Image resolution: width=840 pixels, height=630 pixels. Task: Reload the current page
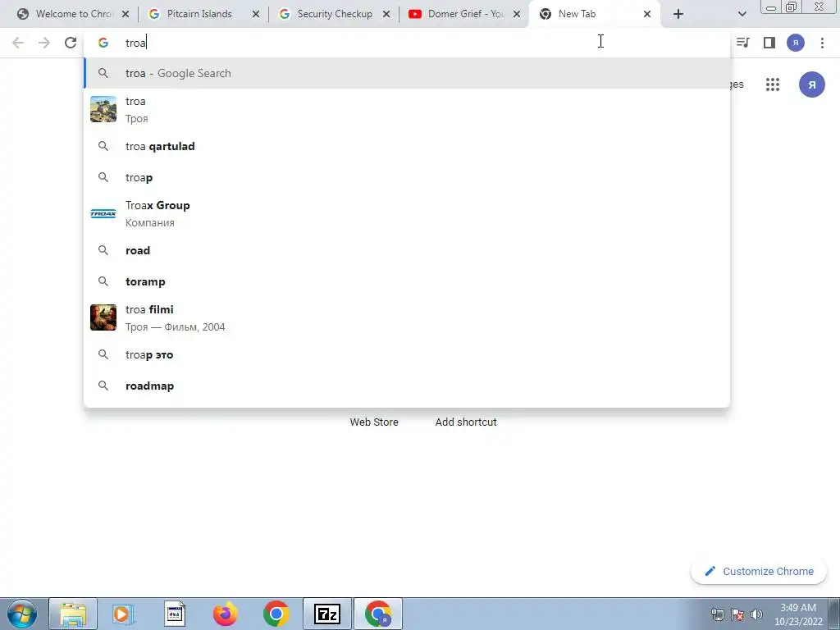pyautogui.click(x=71, y=43)
